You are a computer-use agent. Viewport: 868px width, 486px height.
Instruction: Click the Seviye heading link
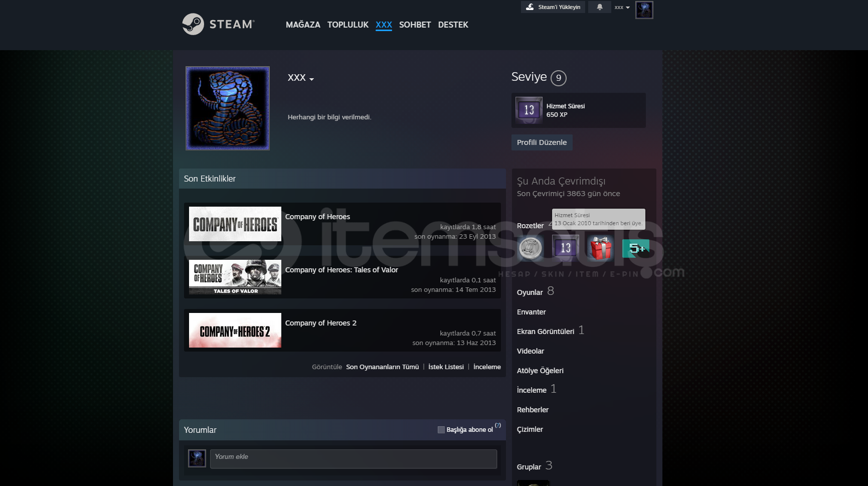click(529, 77)
